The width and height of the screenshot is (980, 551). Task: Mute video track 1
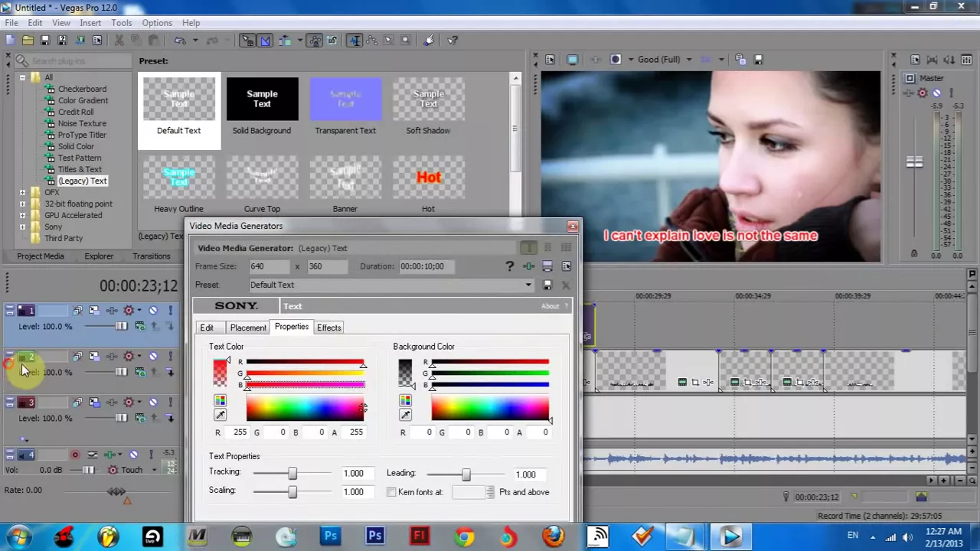tap(153, 311)
